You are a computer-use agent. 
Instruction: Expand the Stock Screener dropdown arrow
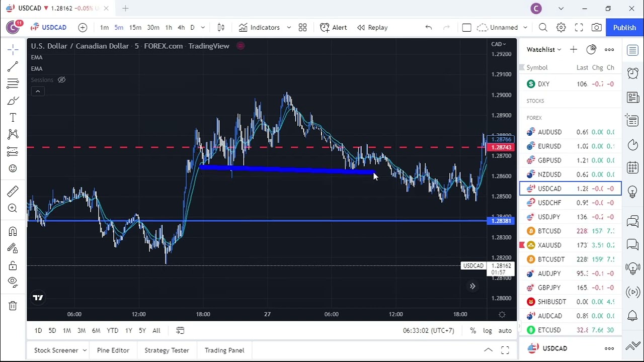85,350
